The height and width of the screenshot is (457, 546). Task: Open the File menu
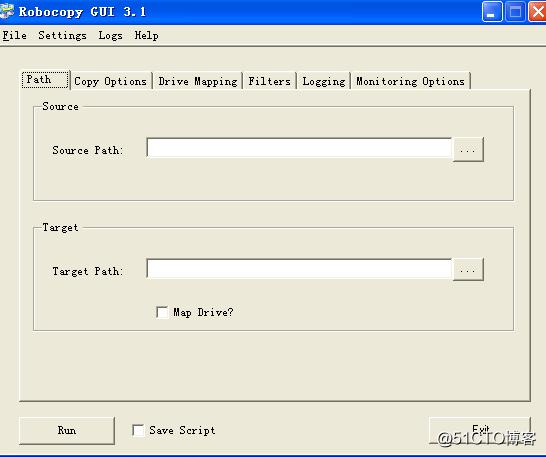15,36
